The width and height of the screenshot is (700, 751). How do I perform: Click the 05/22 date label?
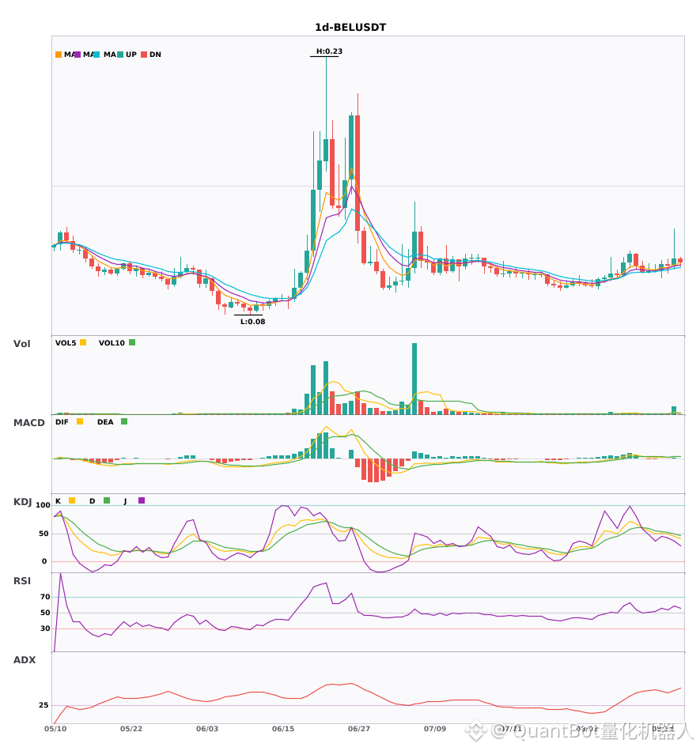coord(131,729)
